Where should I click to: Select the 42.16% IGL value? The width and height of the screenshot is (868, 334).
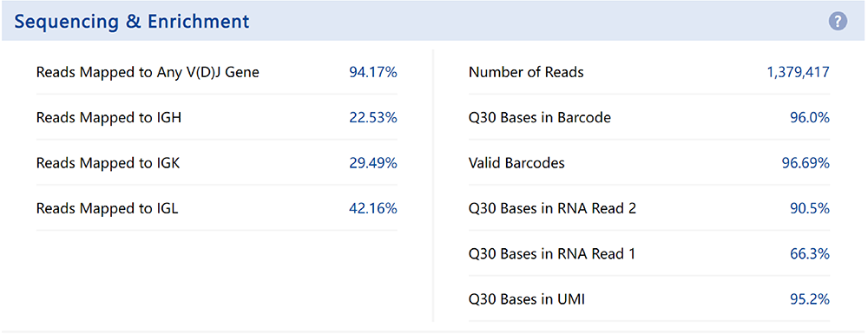pos(373,208)
